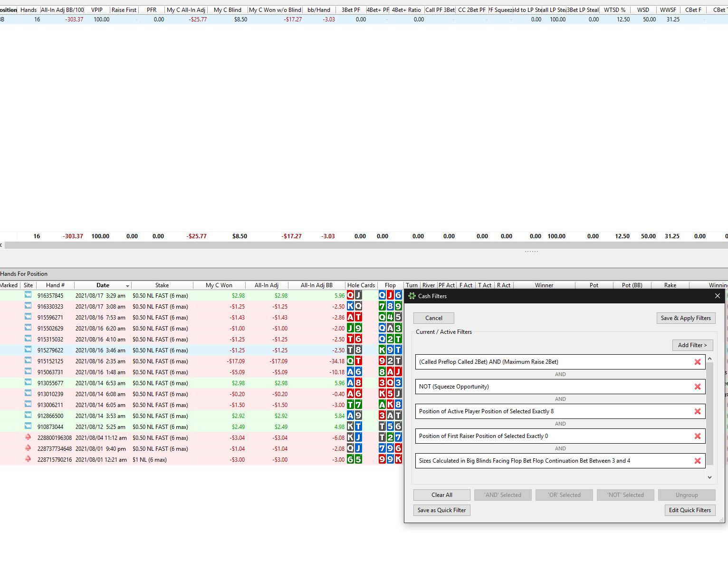Click site icon for hand 228715790216
Screen dimensions: 728x573
pos(28,459)
